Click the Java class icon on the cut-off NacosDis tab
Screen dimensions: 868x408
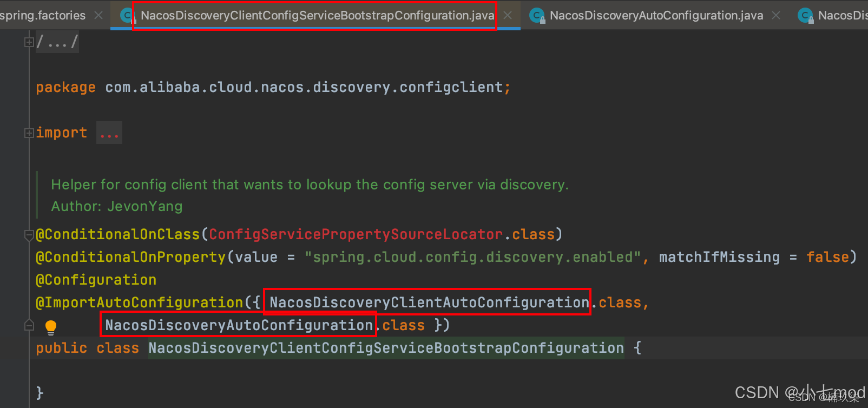click(x=806, y=16)
